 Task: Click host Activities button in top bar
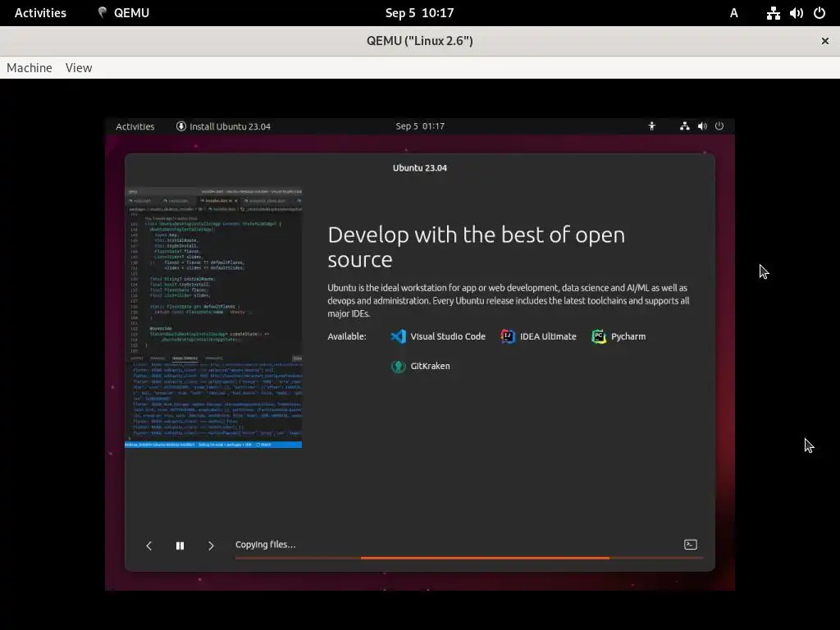[40, 13]
